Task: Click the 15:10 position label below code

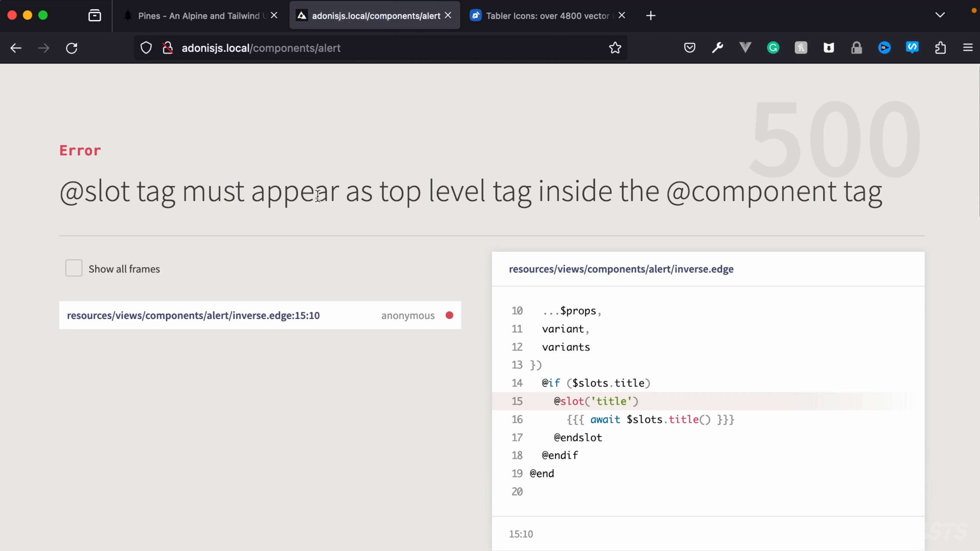Action: click(x=521, y=534)
